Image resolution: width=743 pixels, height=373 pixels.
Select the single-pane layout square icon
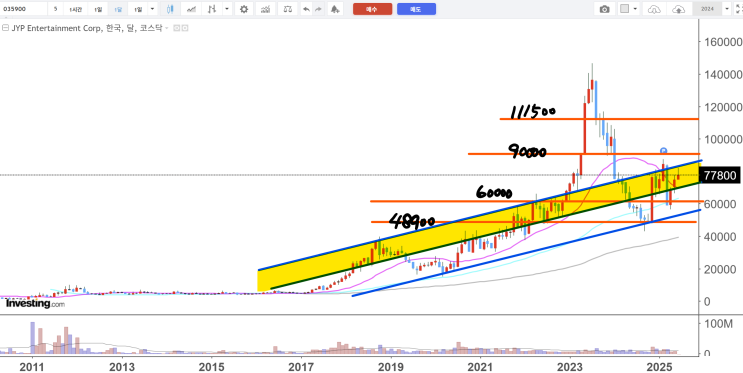[625, 9]
